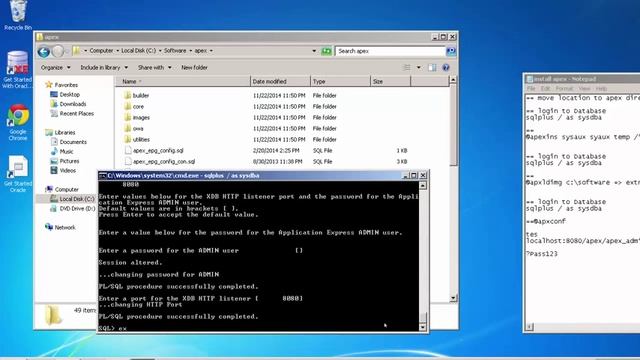Sort files by Date modified column header
The image size is (640, 360).
280,82
